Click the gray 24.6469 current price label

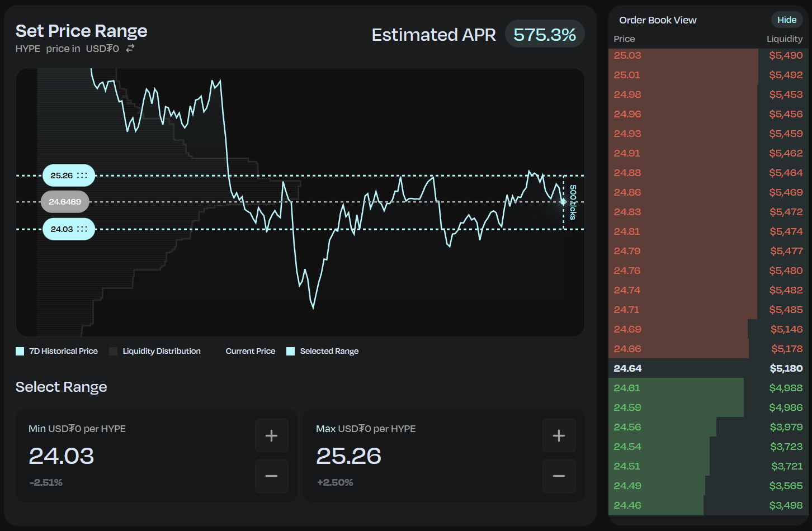65,201
